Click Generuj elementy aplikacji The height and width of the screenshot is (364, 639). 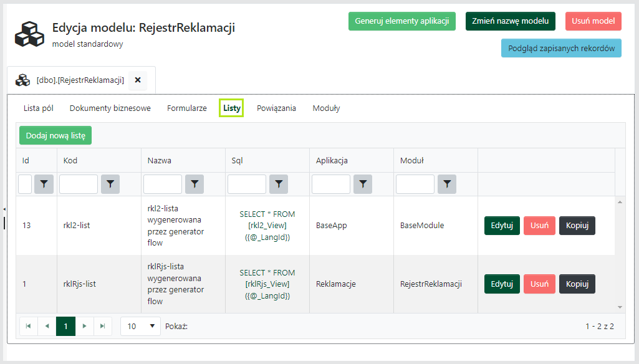[401, 21]
